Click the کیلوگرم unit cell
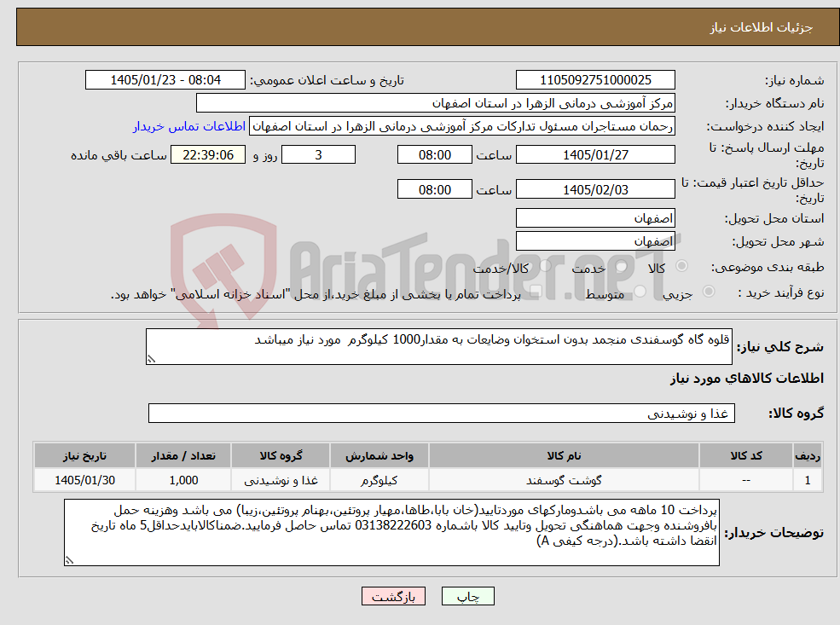This screenshot has width=840, height=625. pos(379,480)
